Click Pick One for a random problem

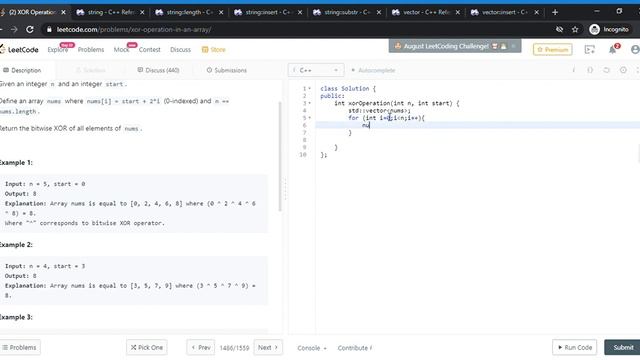pyautogui.click(x=147, y=347)
